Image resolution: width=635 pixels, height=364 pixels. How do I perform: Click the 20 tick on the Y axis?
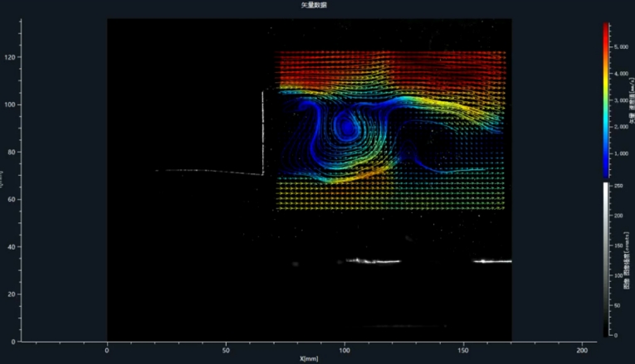pos(12,294)
